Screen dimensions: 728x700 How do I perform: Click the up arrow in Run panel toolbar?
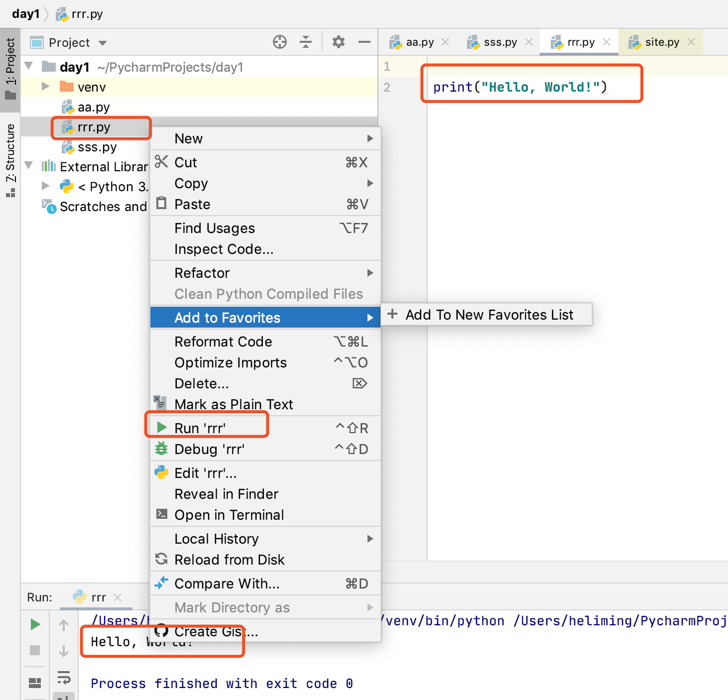pyautogui.click(x=64, y=625)
